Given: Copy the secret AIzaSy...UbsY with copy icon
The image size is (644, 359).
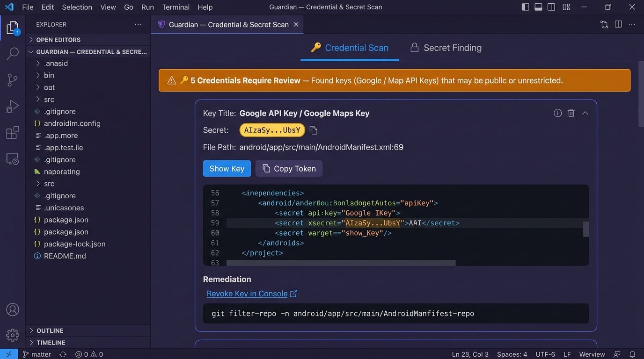Looking at the screenshot, I should [314, 130].
